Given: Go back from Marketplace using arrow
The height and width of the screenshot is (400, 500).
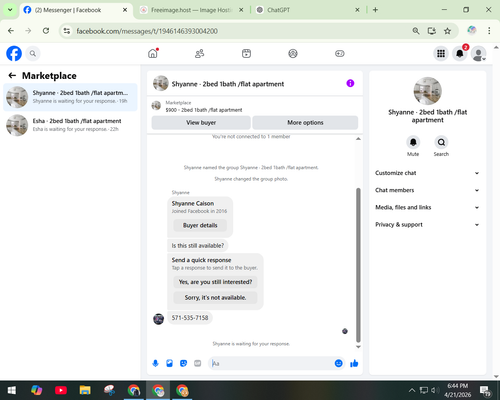Looking at the screenshot, I should (12, 76).
